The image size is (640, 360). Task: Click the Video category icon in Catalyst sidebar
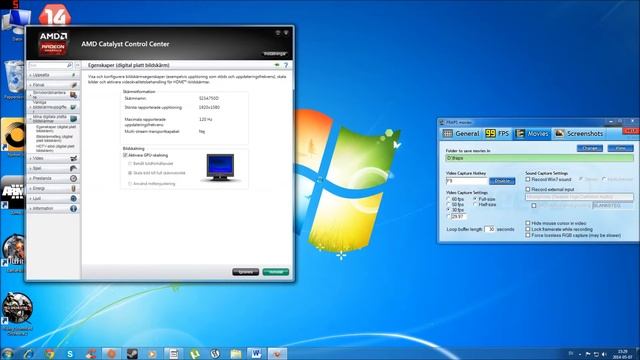click(x=73, y=158)
